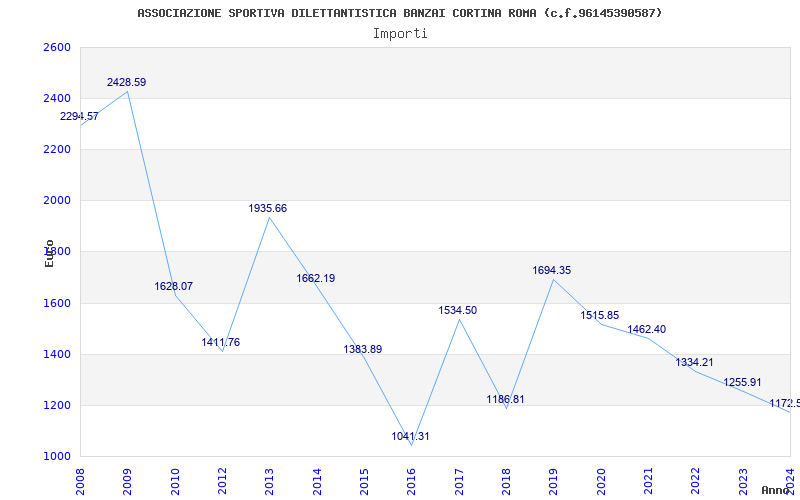The width and height of the screenshot is (800, 500).
Task: Click the y-axis value 2600
Action: (55, 47)
